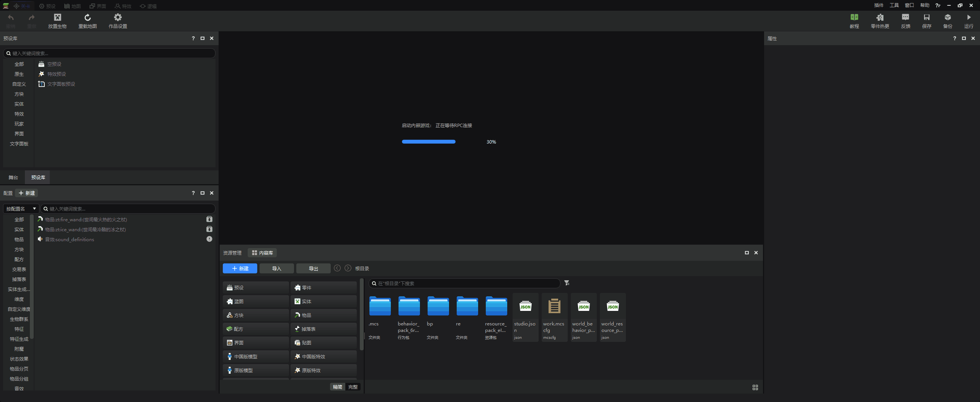Click the 零件热更 hot-reload icon
This screenshot has width=980, height=402.
click(x=880, y=18)
